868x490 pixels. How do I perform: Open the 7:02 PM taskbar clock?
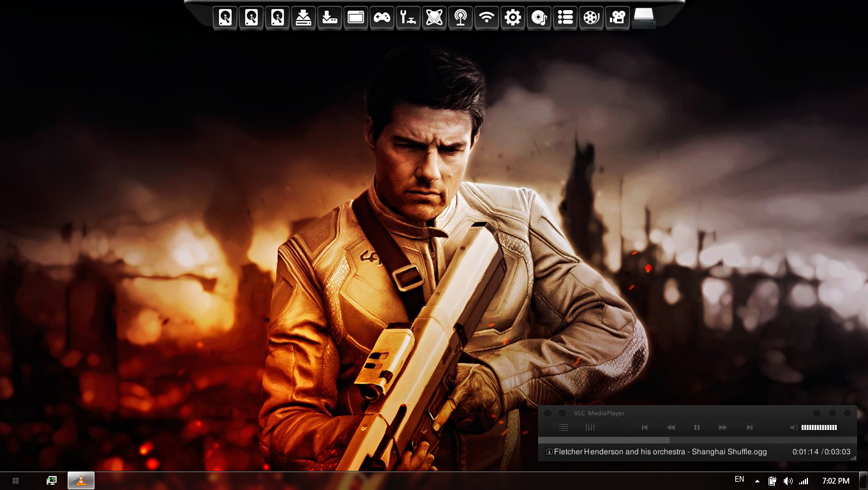[835, 481]
